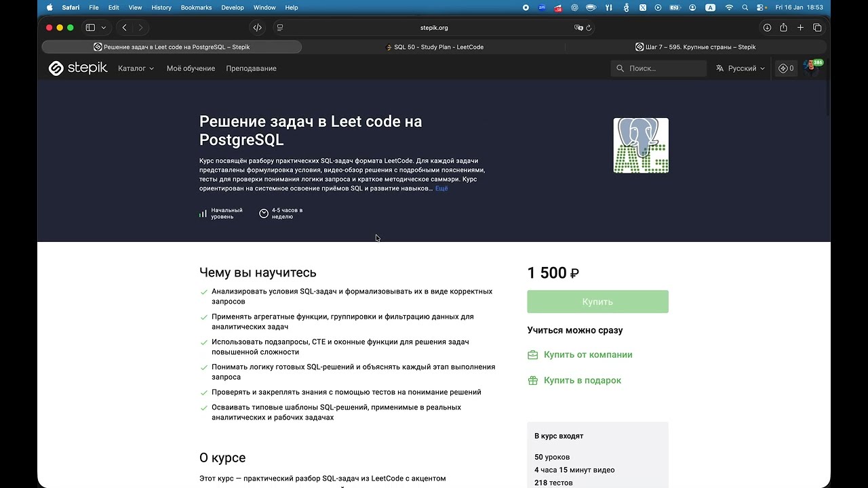Expand the sidebar options chevron in Safari
Image resolution: width=868 pixels, height=488 pixels.
[x=104, y=28]
